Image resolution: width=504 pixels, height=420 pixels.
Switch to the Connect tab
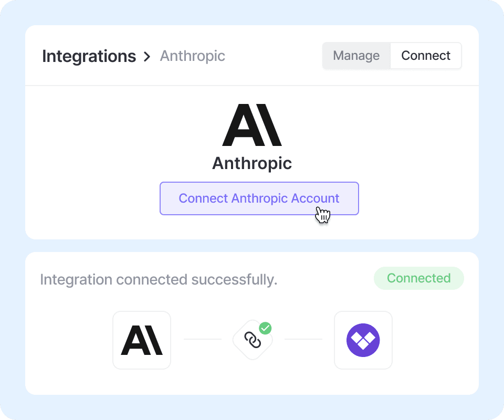(426, 56)
